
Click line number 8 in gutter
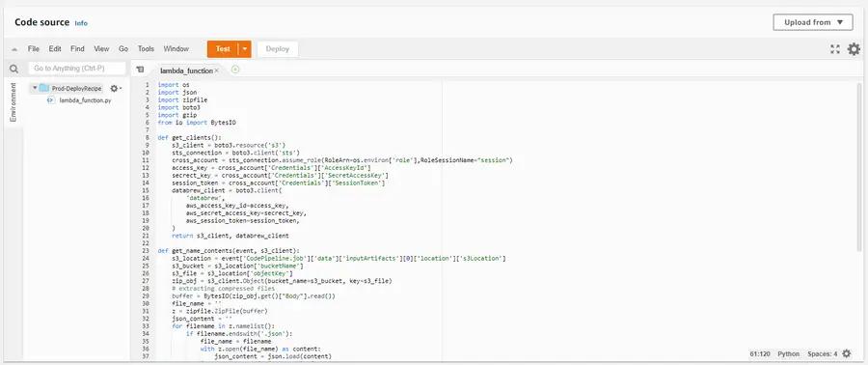[147, 137]
